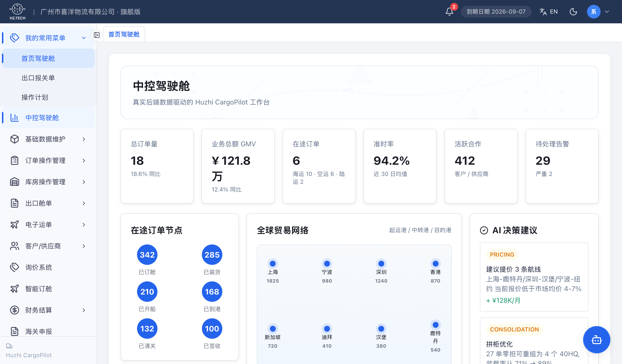Open the notification bell with 2 alerts
The image size is (622, 364).
point(449,12)
